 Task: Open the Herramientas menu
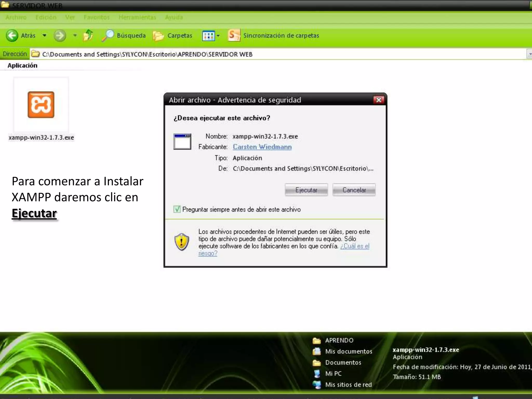coord(137,17)
